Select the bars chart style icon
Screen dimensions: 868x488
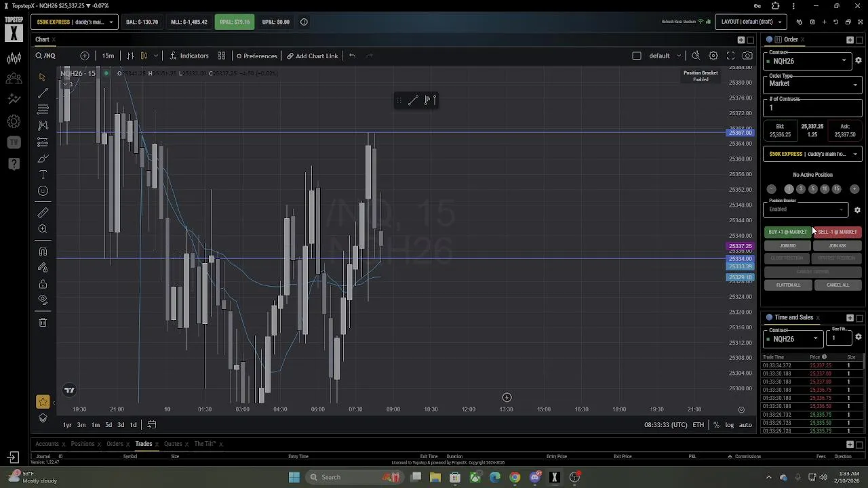click(x=130, y=56)
